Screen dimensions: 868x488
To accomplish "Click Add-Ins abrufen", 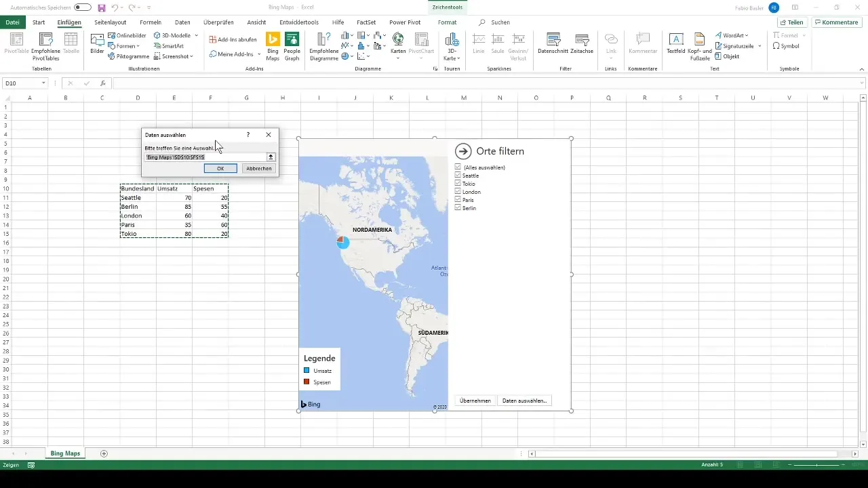I will point(233,39).
